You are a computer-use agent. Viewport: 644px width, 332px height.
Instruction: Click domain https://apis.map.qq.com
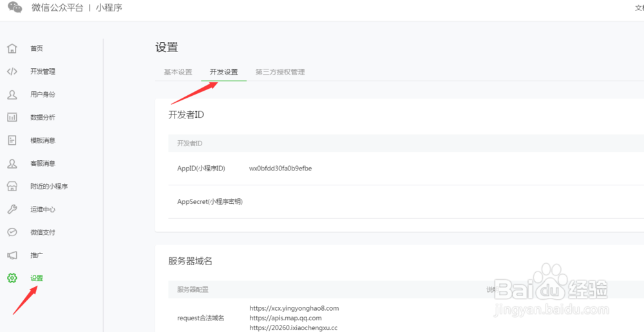tap(285, 318)
